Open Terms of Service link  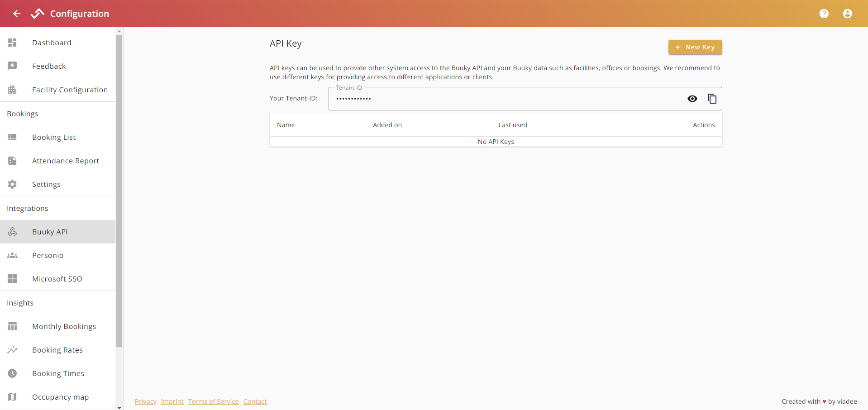pos(213,401)
